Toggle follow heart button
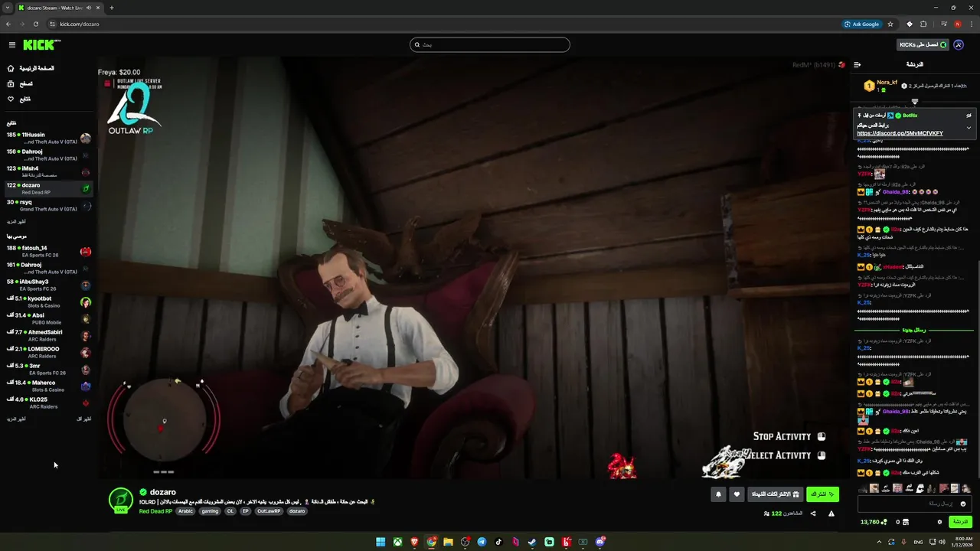Screen dimensions: 980x551 (x=737, y=494)
